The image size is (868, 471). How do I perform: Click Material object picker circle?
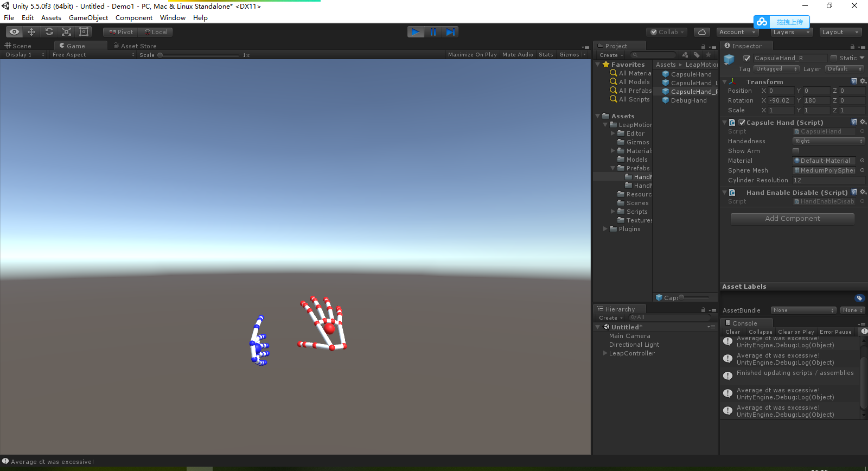point(862,161)
